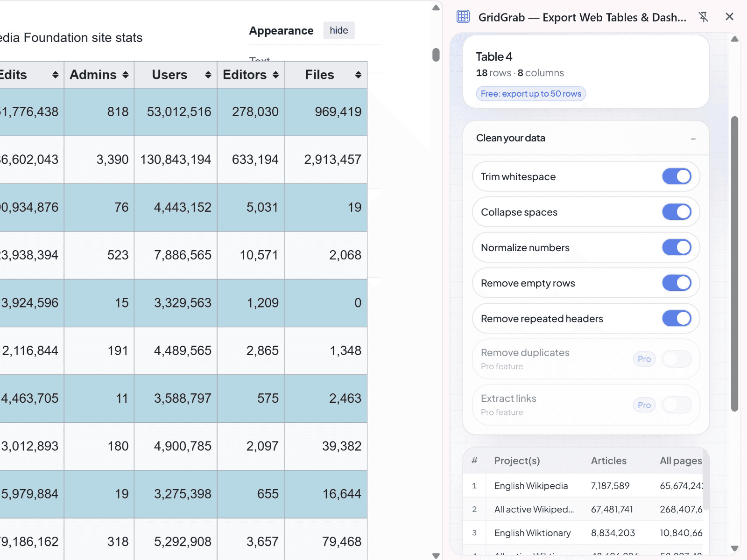Viewport: 747px width, 560px height.
Task: Click the Pro badge on Remove duplicates
Action: tap(644, 359)
